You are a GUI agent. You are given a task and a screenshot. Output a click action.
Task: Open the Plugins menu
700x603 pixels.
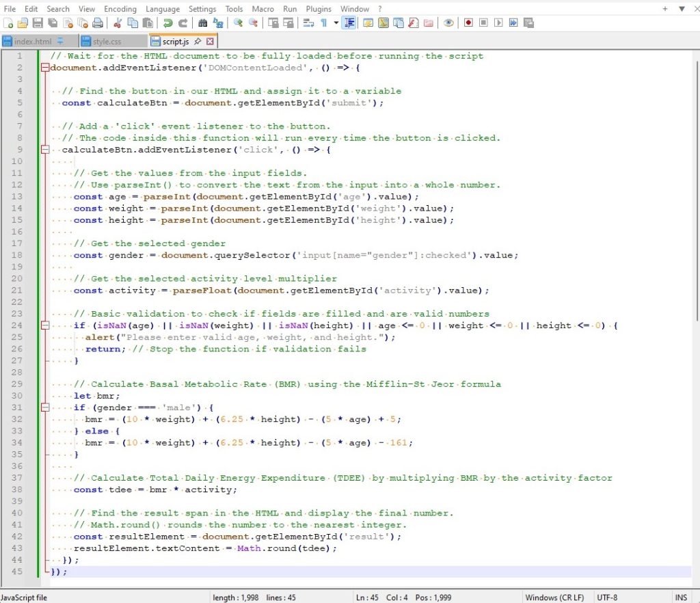319,9
